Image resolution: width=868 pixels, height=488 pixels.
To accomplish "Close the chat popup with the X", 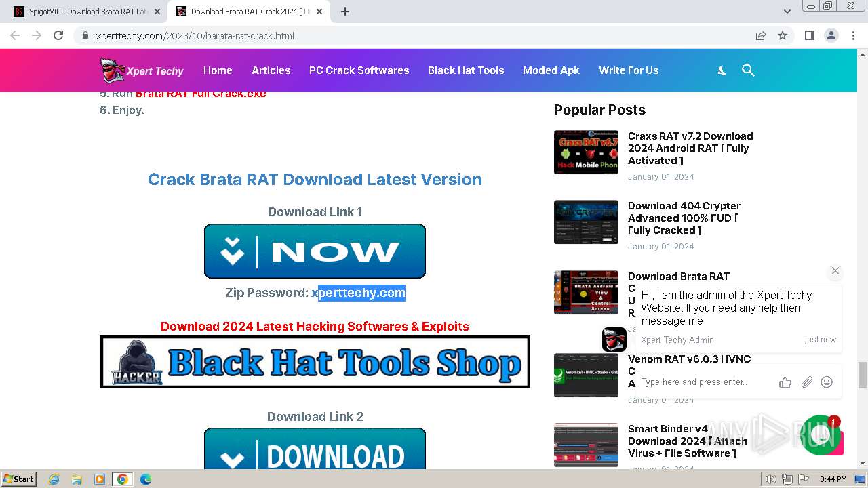I will tap(835, 270).
